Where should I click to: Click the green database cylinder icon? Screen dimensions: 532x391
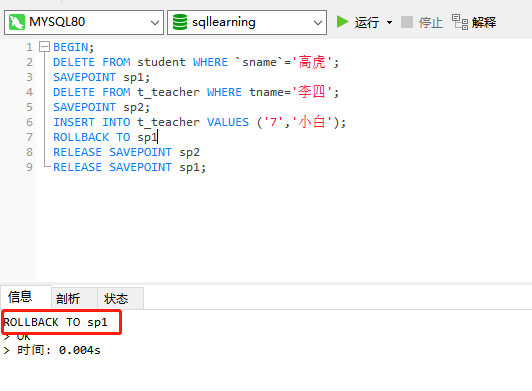point(180,22)
